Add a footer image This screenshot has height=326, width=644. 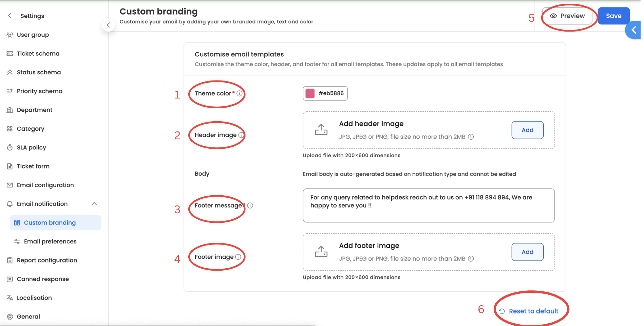click(x=527, y=252)
